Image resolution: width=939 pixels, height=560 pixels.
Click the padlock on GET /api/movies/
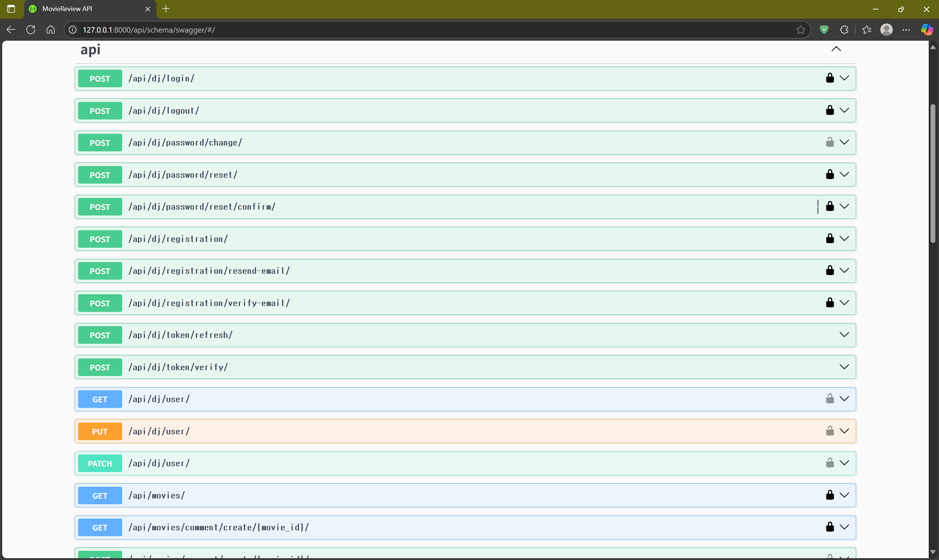point(829,495)
